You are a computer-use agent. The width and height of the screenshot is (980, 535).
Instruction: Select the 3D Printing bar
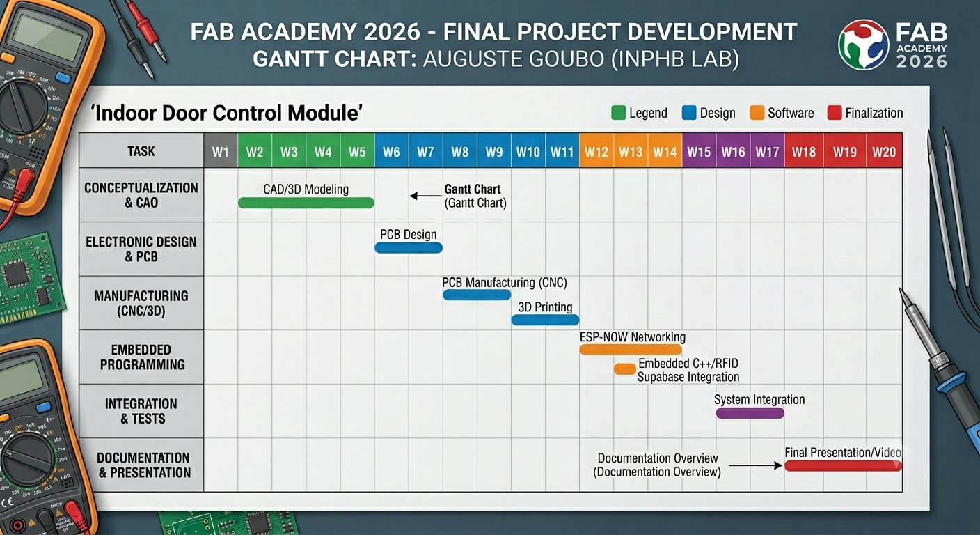point(545,320)
